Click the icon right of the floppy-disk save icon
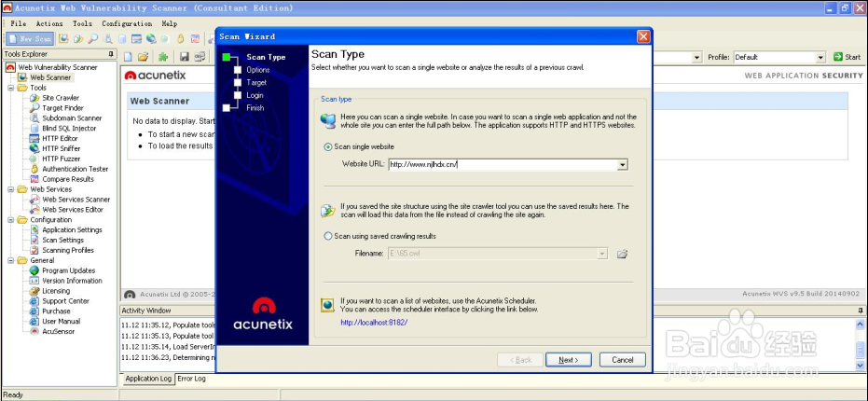The width and height of the screenshot is (868, 401). (x=200, y=57)
